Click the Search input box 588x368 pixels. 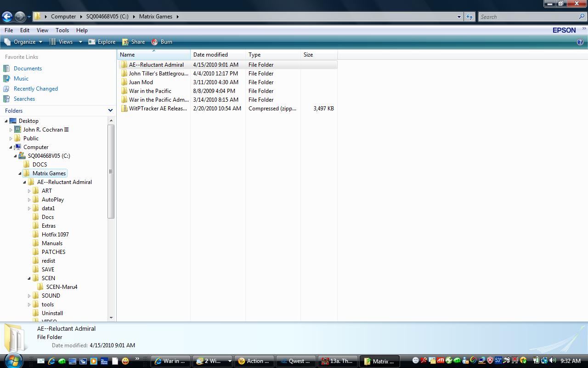(528, 17)
